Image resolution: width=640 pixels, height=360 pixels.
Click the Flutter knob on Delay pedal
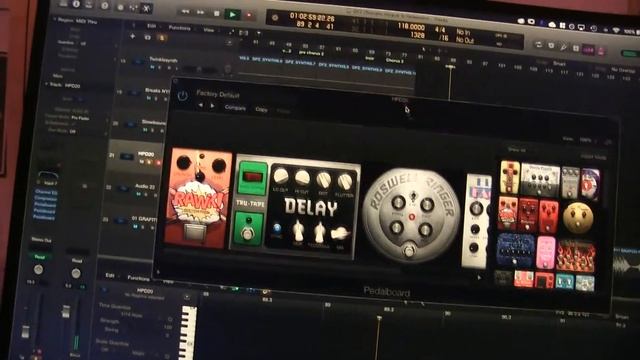pyautogui.click(x=345, y=181)
